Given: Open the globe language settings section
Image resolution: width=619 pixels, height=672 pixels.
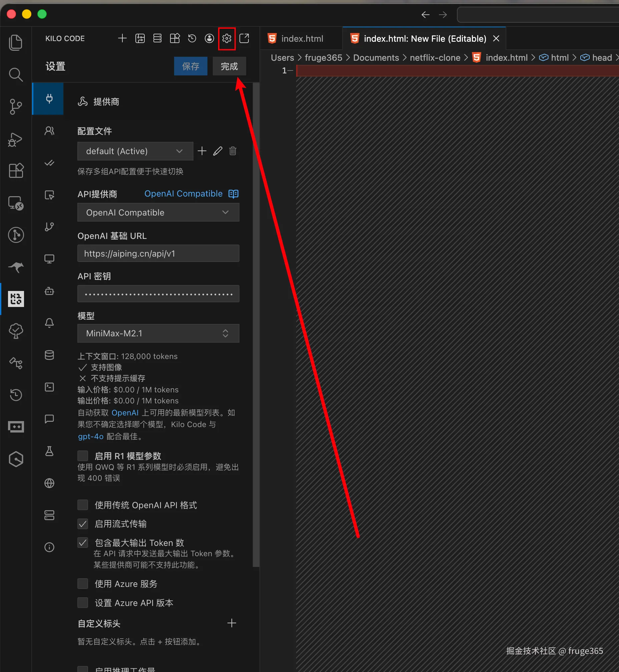Looking at the screenshot, I should (x=49, y=483).
